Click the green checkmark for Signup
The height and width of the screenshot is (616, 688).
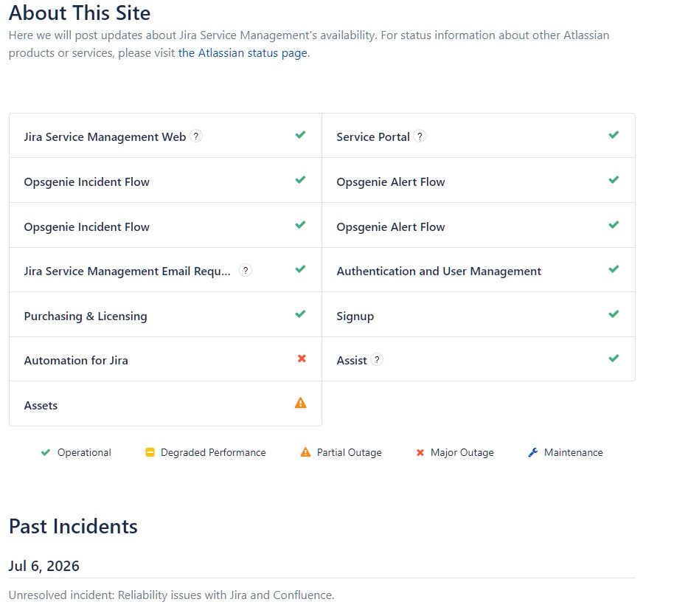click(x=614, y=314)
